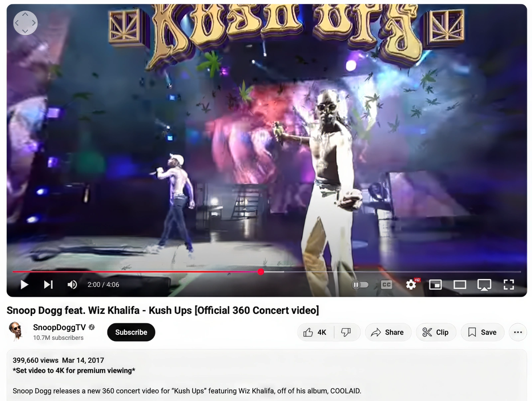Subscribe to SnoopDoggTV channel
This screenshot has width=532, height=401.
tap(131, 332)
